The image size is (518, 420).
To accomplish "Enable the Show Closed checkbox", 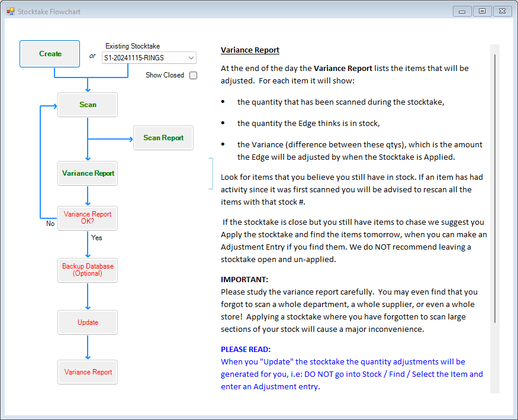I will (x=194, y=75).
